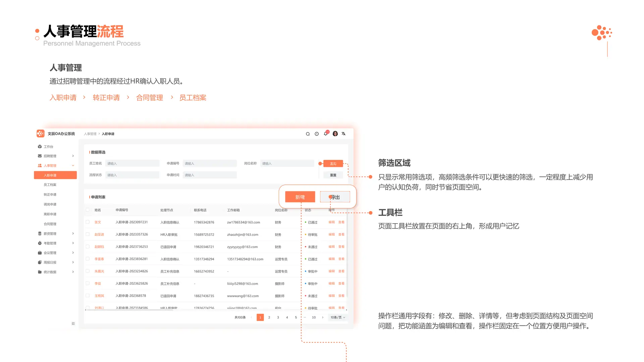Go to page 3 in pagination
Screen dimensions: 644x362
pyautogui.click(x=278, y=317)
